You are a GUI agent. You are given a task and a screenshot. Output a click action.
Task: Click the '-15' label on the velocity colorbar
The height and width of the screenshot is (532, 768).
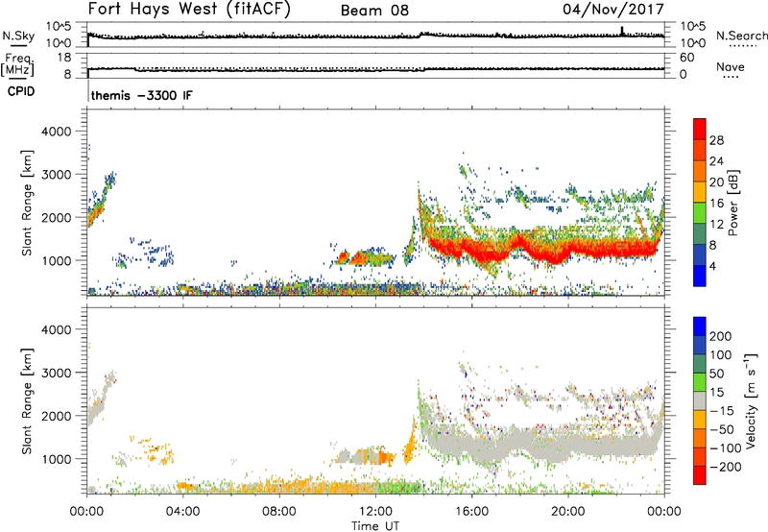click(x=722, y=411)
